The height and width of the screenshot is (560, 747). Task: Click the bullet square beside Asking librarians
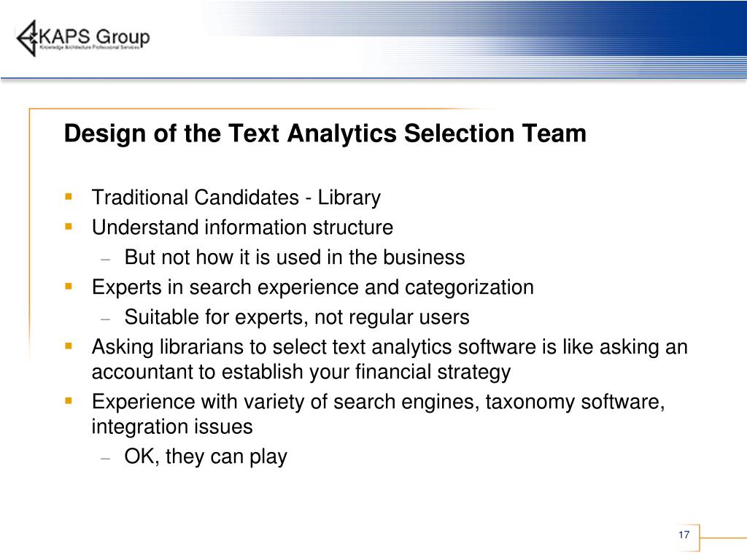click(69, 346)
